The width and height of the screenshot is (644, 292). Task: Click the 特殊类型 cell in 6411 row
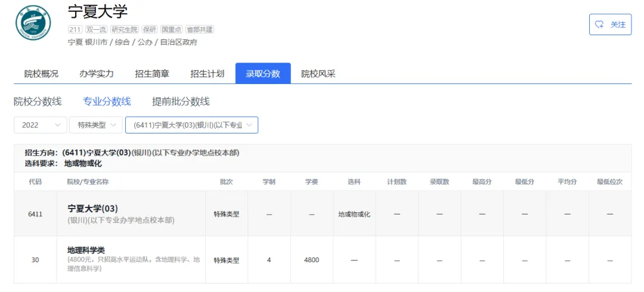coord(227,214)
